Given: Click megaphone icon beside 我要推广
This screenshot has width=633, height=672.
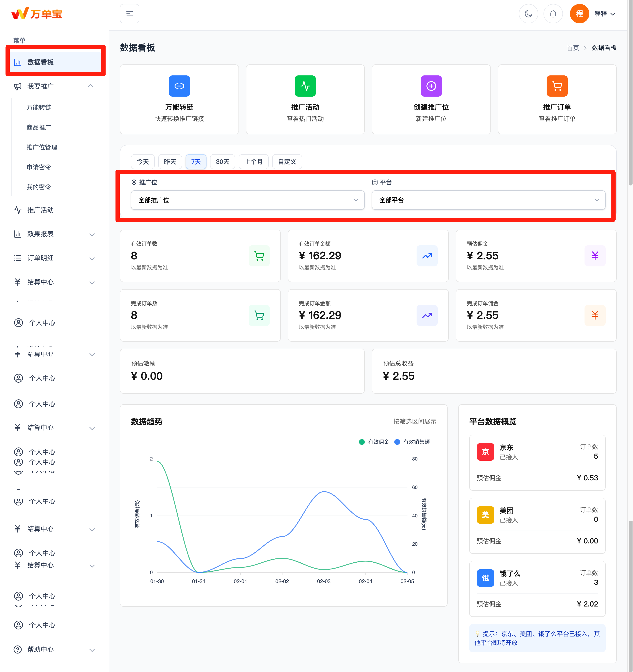Looking at the screenshot, I should (x=18, y=86).
